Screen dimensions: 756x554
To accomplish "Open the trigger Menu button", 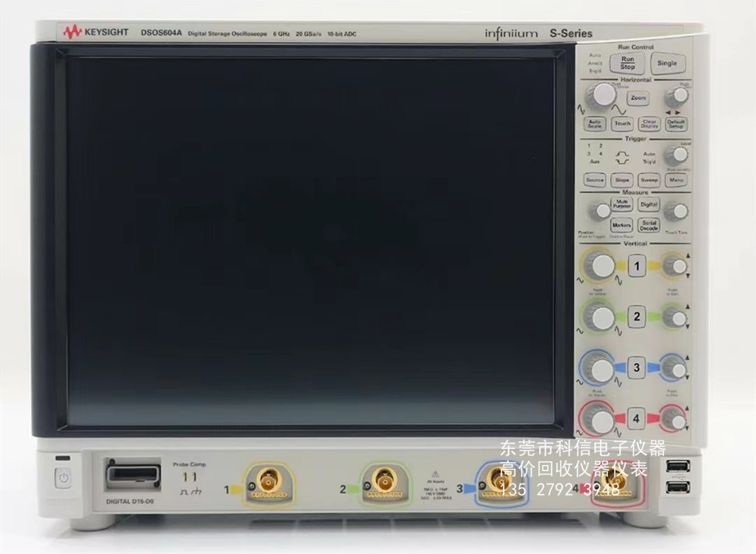I will tap(676, 180).
